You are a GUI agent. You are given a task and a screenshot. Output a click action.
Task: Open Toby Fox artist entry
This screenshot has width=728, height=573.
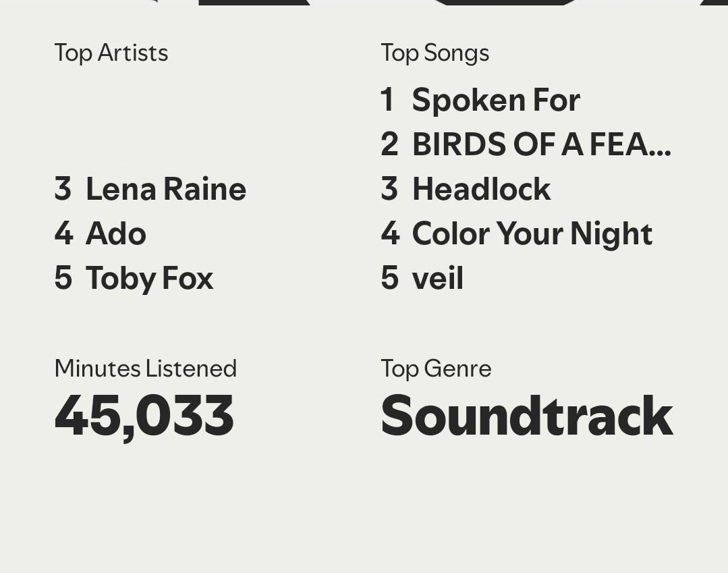(149, 278)
